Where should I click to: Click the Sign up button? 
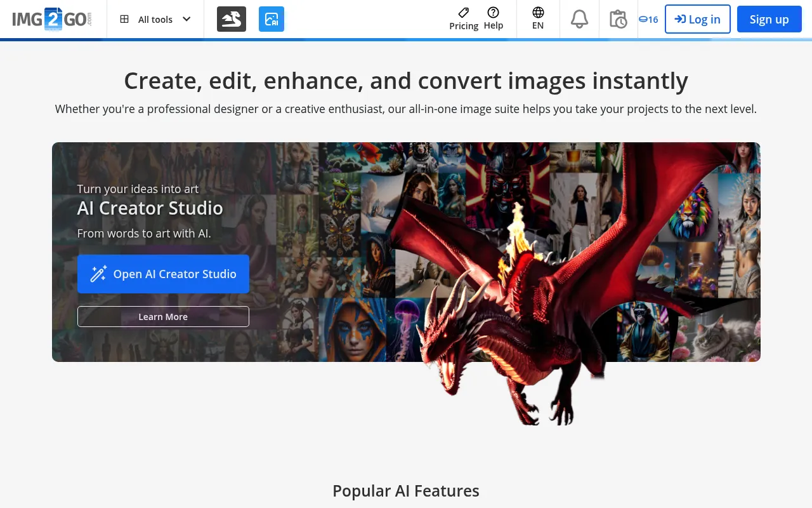click(769, 19)
